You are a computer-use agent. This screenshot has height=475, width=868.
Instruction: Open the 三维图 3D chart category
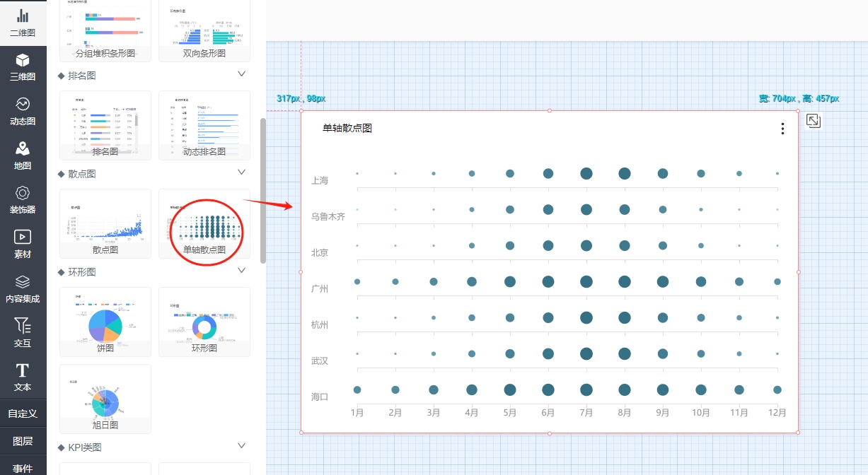pos(23,68)
